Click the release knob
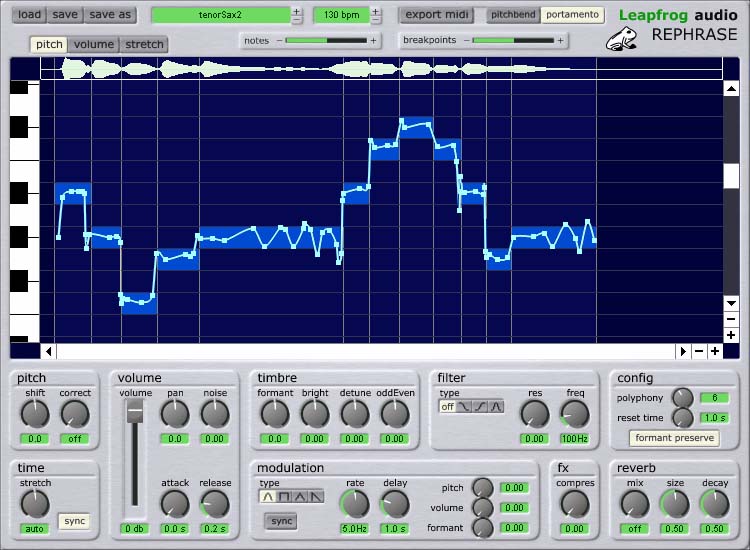The width and height of the screenshot is (750, 550). point(215,504)
